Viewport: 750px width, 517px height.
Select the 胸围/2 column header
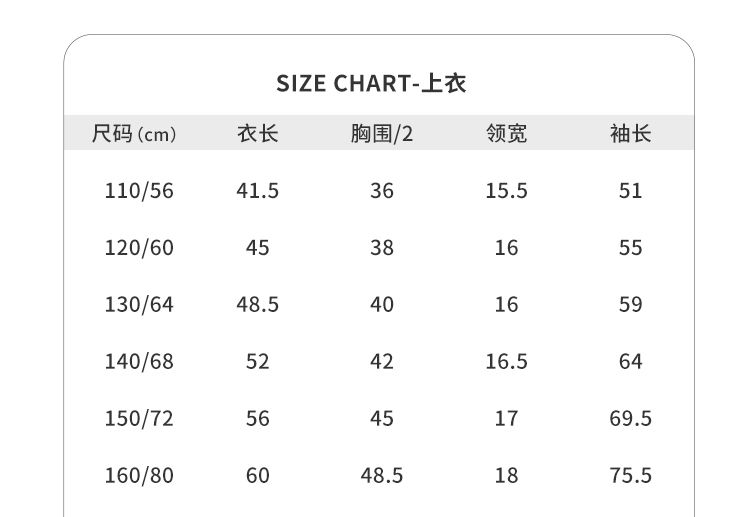click(381, 134)
